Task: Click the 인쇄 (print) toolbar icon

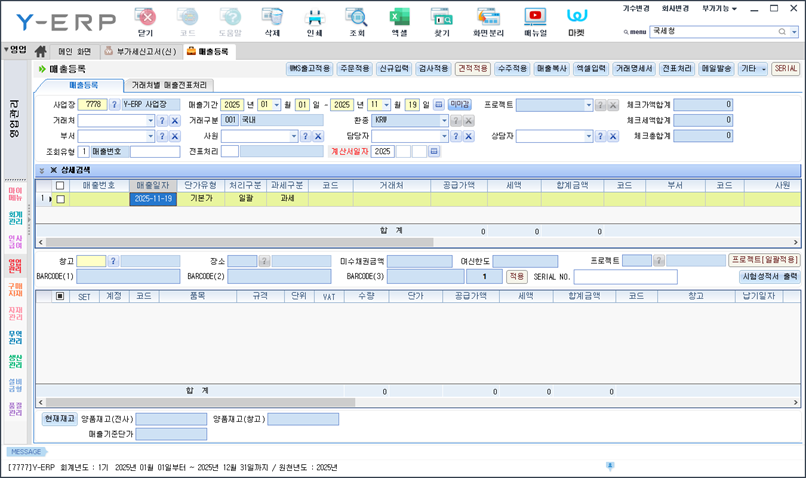Action: [x=314, y=21]
